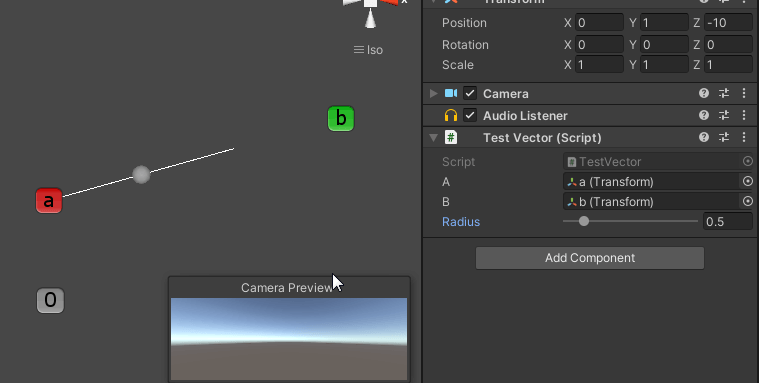Image resolution: width=759 pixels, height=383 pixels.
Task: Open Camera component three-dot menu
Action: tap(744, 93)
